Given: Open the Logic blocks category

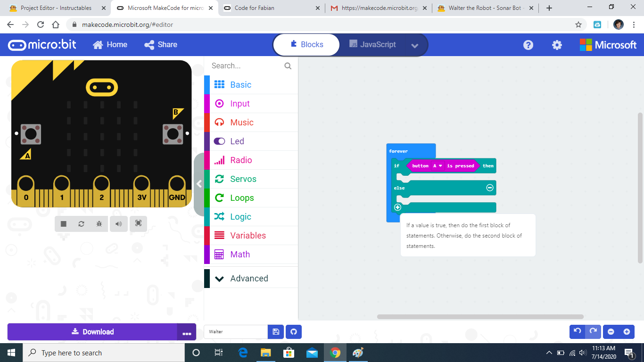Looking at the screenshot, I should click(251, 217).
